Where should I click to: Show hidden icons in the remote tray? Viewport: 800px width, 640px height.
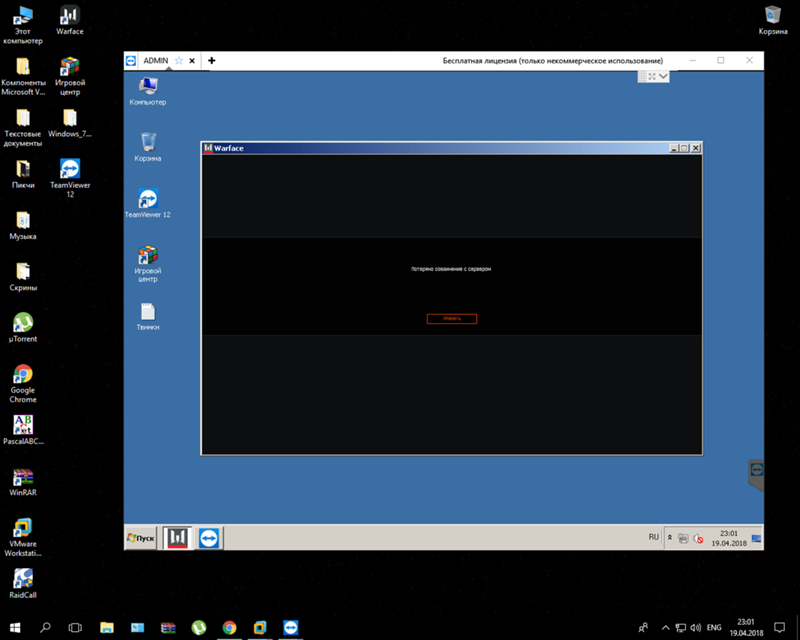click(x=670, y=537)
